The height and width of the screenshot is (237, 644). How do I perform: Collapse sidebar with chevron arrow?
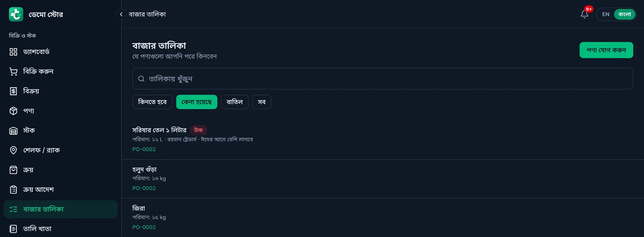121,14
